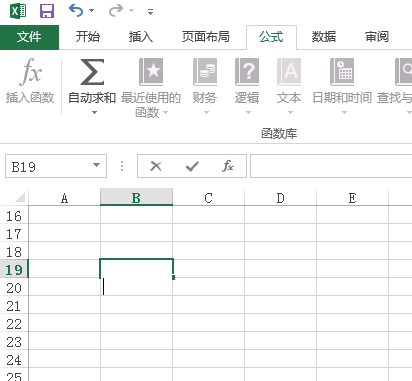Cancel entry with the X button
Image resolution: width=412 pixels, height=381 pixels.
(156, 166)
